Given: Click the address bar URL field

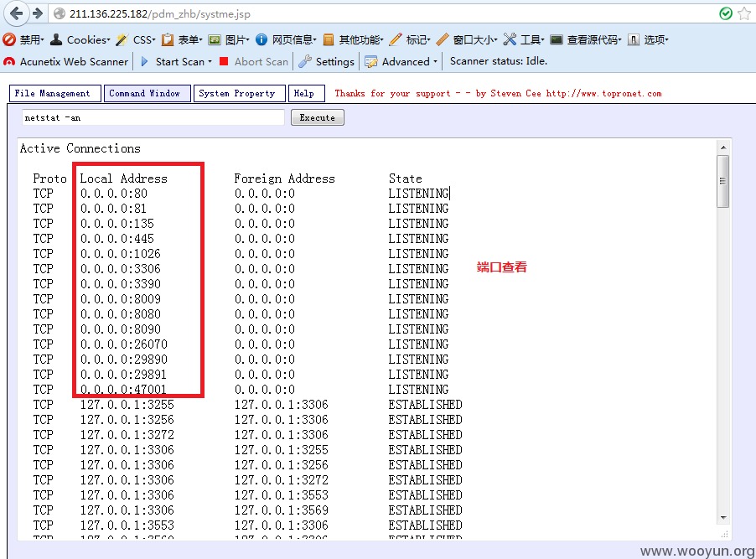Looking at the screenshot, I should point(381,13).
